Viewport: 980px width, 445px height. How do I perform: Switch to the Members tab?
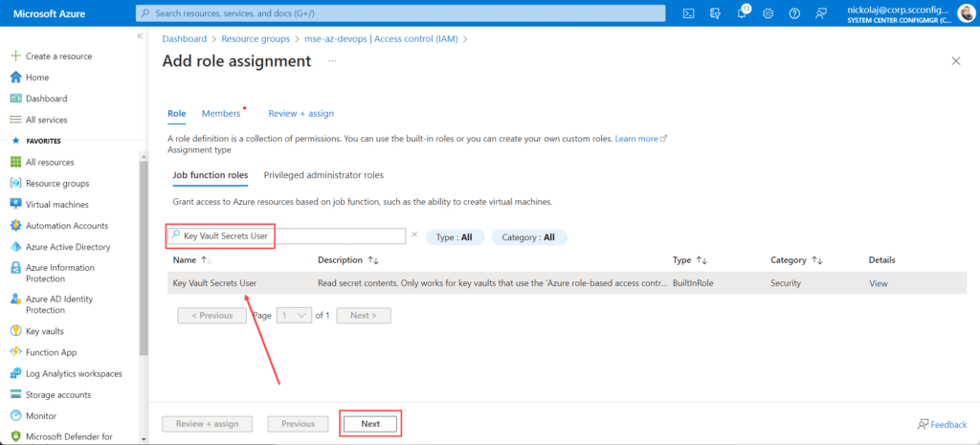click(x=221, y=114)
